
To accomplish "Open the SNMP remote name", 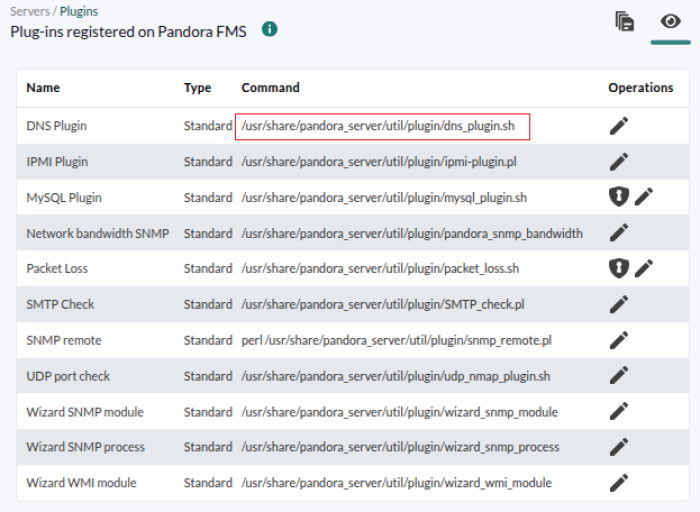I will (64, 340).
